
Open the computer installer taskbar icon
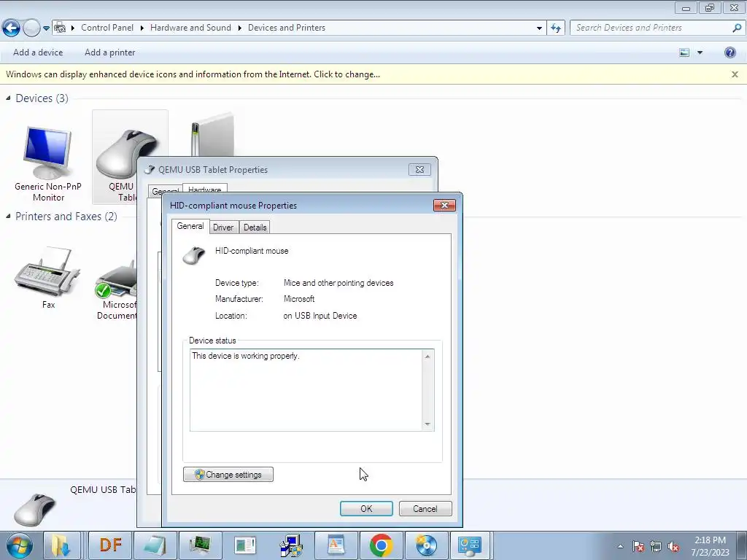pos(290,545)
